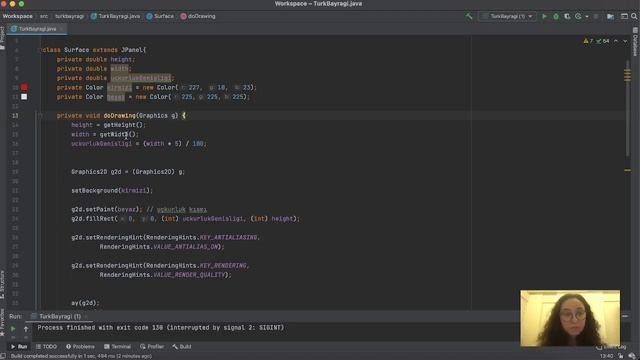Image resolution: width=640 pixels, height=360 pixels.
Task: Click the Surface class breadcrumb
Action: tap(160, 16)
